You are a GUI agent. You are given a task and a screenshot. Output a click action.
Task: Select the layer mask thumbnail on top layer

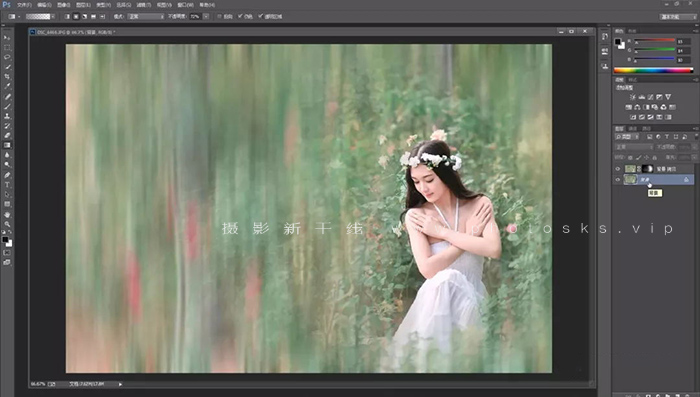(x=648, y=169)
